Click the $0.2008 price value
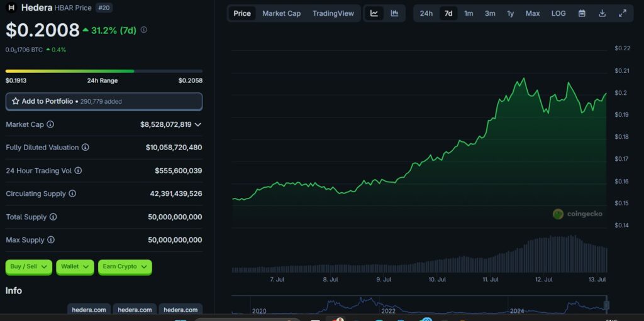The height and width of the screenshot is (321, 644). tap(42, 30)
